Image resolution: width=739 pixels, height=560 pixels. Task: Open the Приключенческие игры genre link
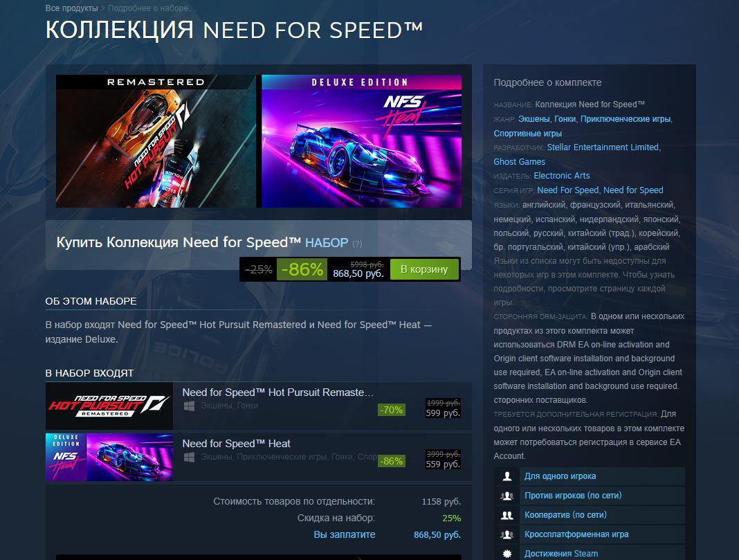point(626,119)
